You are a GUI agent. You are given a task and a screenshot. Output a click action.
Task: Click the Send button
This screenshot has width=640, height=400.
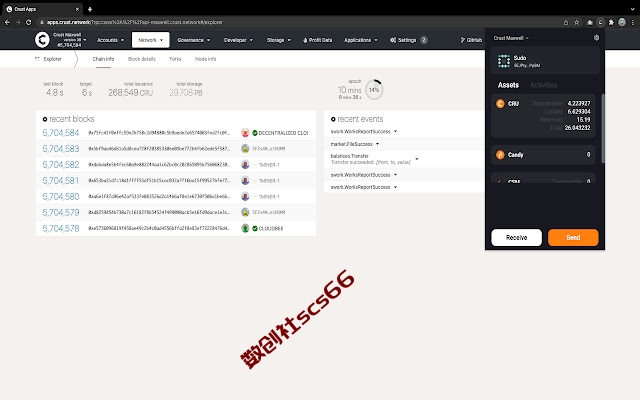tap(573, 238)
